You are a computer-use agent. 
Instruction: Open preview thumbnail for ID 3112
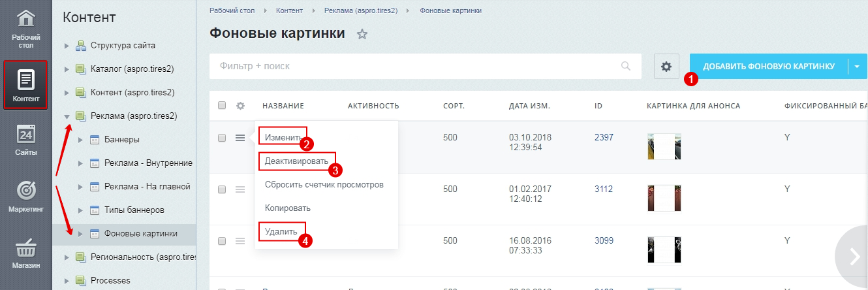[x=664, y=198]
